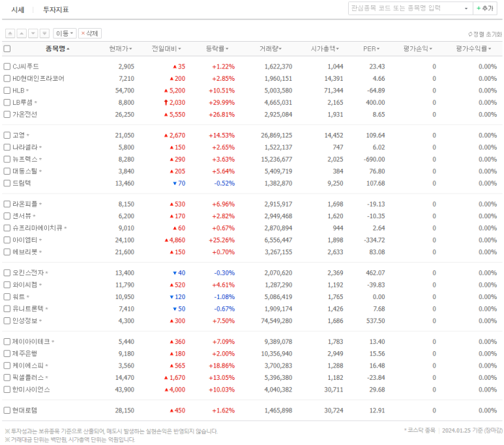
Task: Open the 오킨스전자 stock link
Action: coord(28,273)
